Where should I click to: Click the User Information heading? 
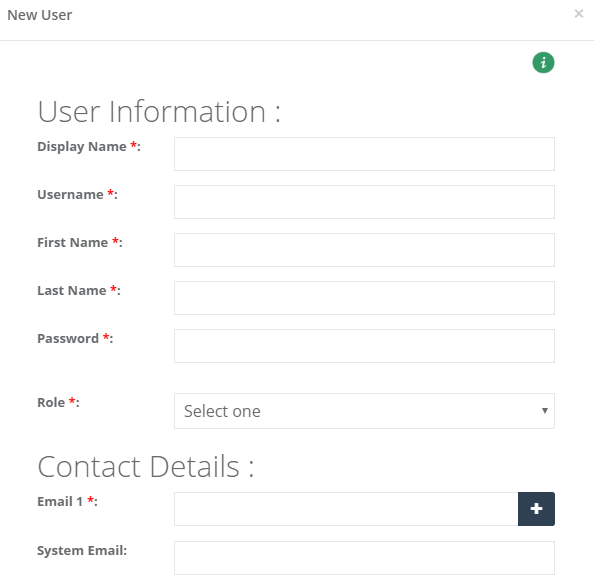click(159, 112)
